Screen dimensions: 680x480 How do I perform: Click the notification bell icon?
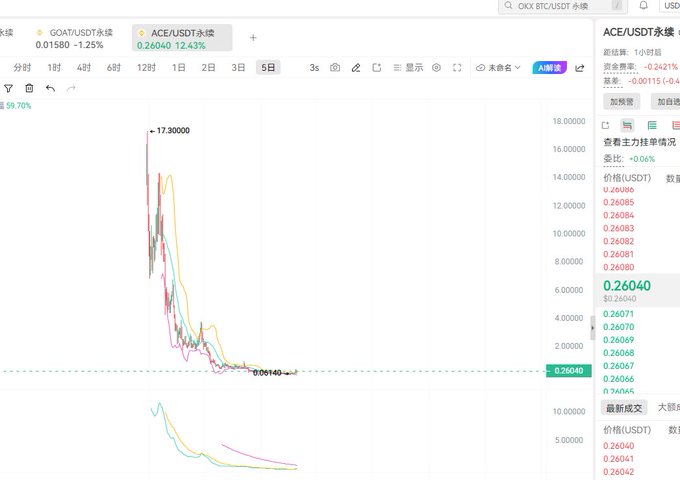pyautogui.click(x=644, y=5)
